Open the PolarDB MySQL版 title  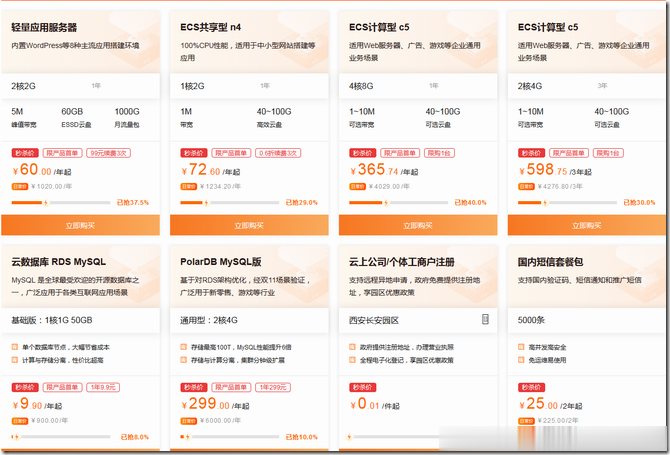[x=221, y=261]
